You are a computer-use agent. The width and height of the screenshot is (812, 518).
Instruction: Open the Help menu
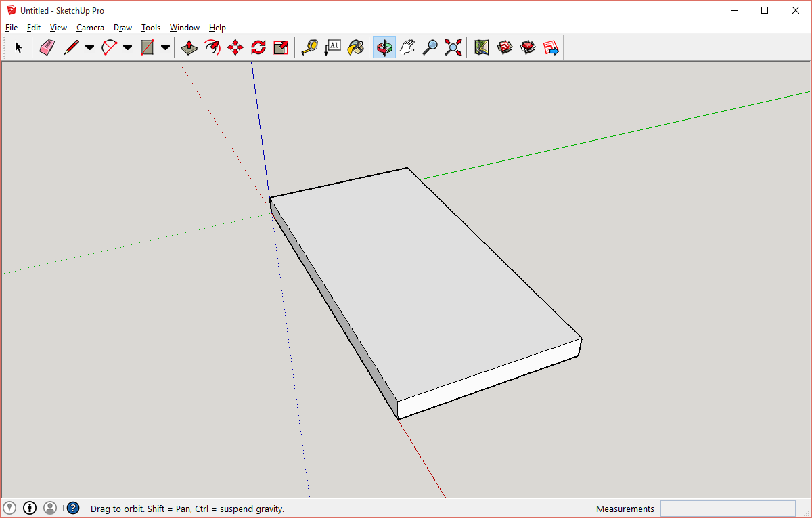(x=217, y=28)
